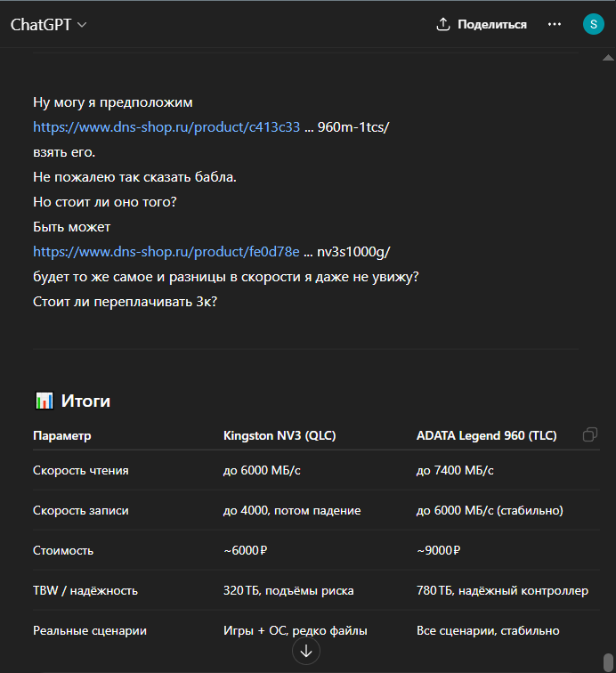Click the до 6000 МБ/с cell

(262, 470)
